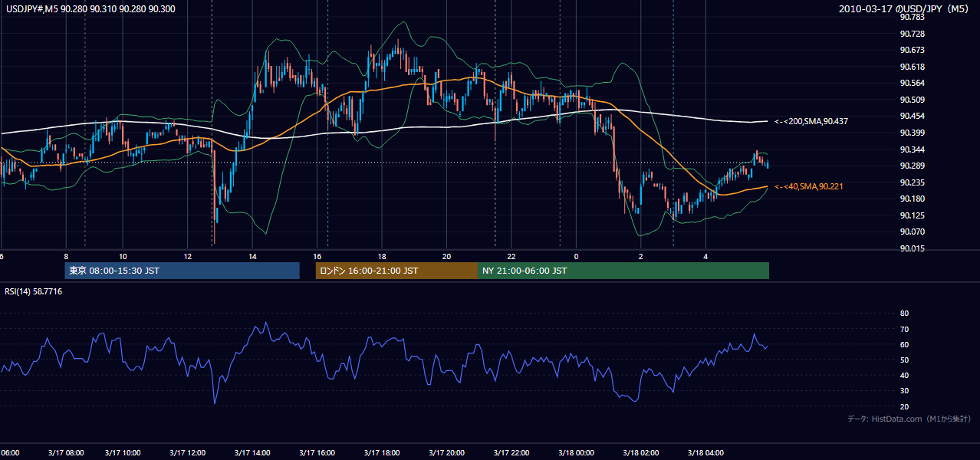Click the price scale value 90.235
Viewport: 980px width, 460px height.
913,182
